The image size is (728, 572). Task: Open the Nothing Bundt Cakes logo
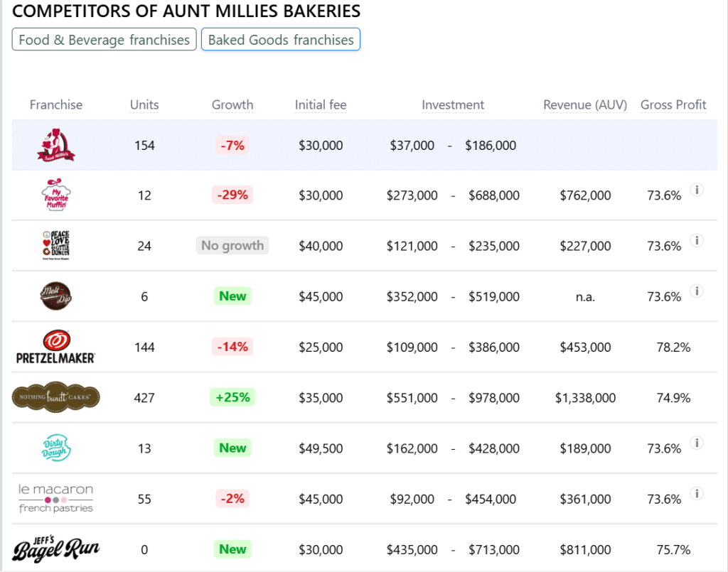55,397
